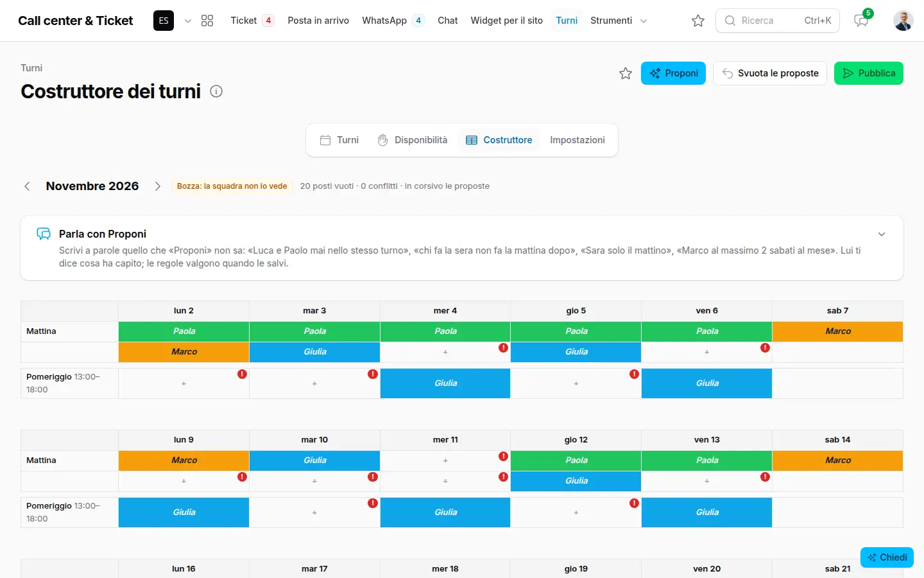
Task: Open the Chat section
Action: [x=447, y=21]
